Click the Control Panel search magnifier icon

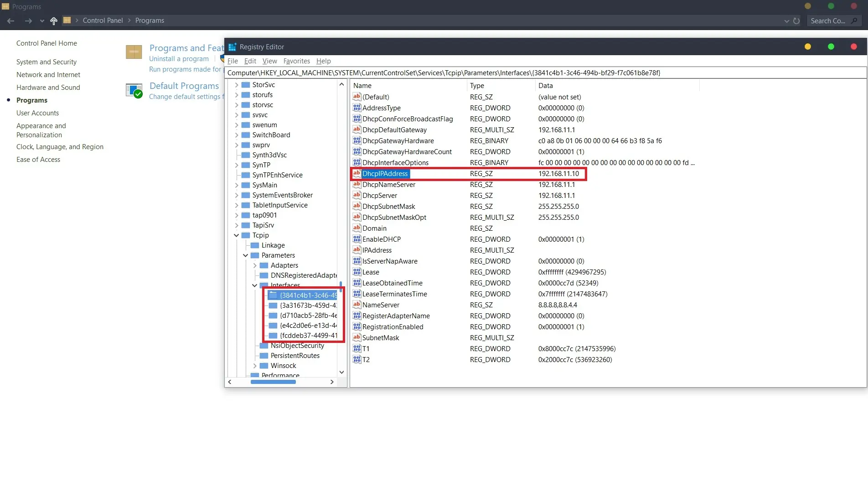(854, 21)
